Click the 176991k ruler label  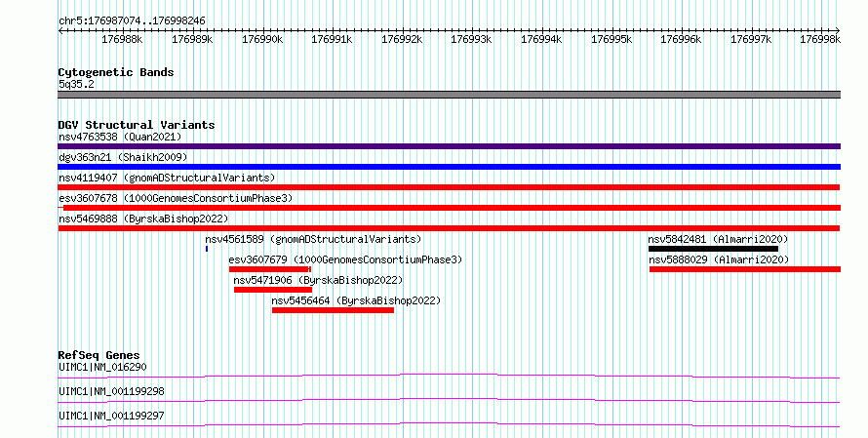[333, 39]
